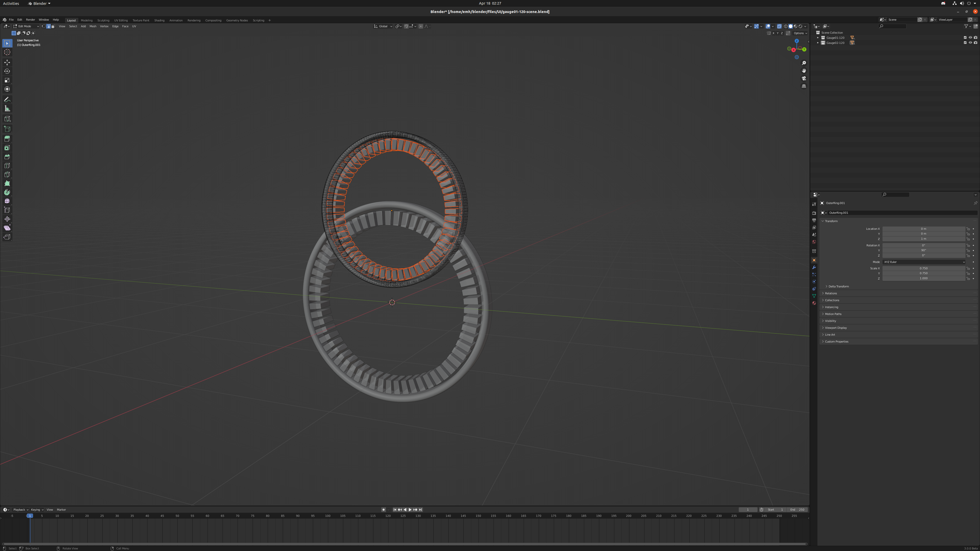Activate the Loop Cut tool
980x551 pixels.
[7, 166]
